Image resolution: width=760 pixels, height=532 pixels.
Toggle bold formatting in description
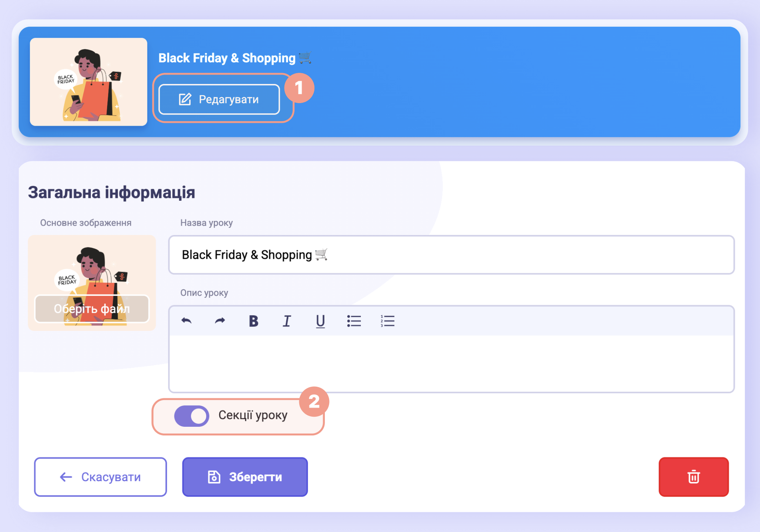tap(254, 321)
